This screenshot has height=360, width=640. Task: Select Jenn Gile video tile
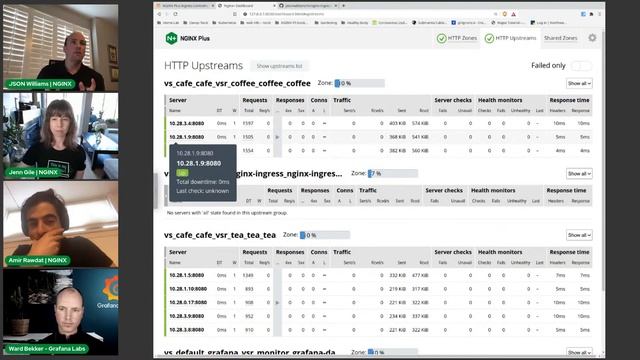(61, 136)
